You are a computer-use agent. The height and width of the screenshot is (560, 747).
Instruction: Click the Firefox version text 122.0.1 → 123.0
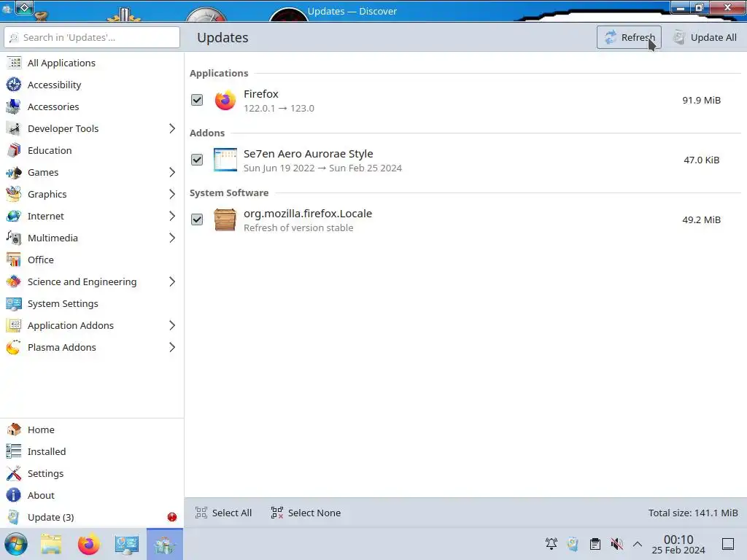[x=279, y=108]
